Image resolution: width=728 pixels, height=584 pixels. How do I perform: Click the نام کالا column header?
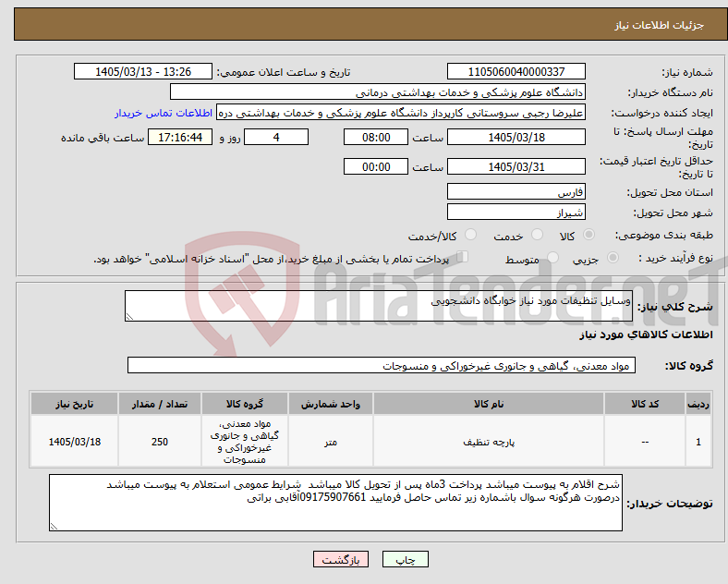point(489,404)
